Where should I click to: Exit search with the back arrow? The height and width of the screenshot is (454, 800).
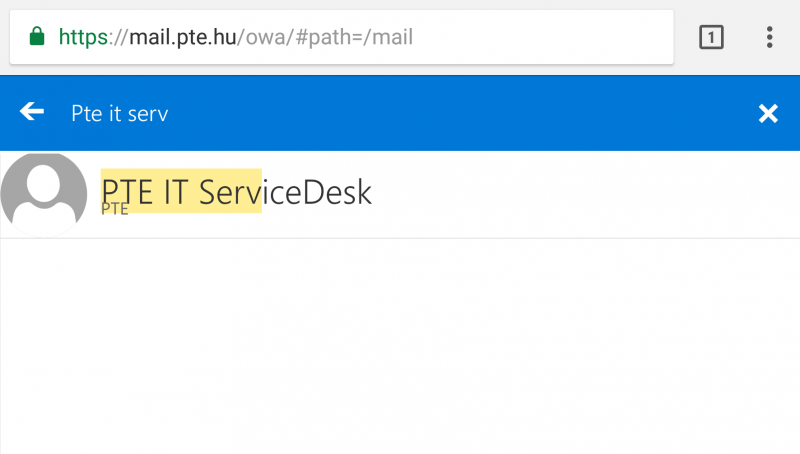[32, 111]
